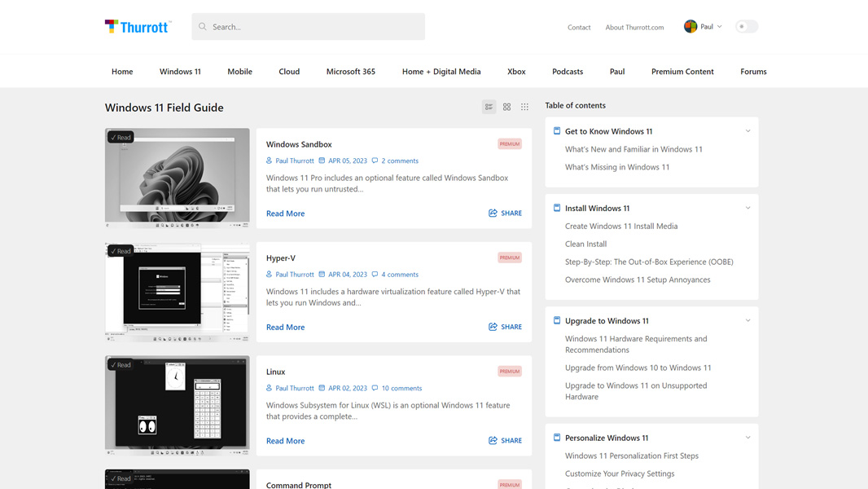868x489 pixels.
Task: Collapse the Install Windows 11 section
Action: 747,208
